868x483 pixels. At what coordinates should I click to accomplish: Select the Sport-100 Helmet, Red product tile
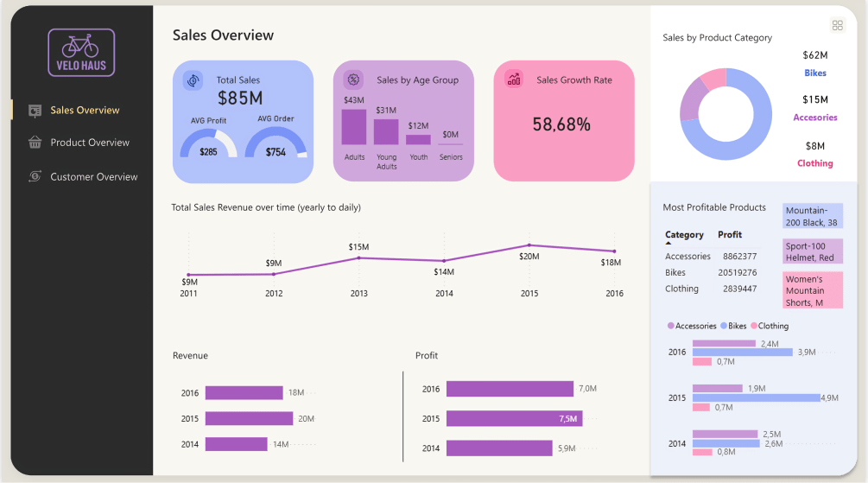tap(812, 251)
